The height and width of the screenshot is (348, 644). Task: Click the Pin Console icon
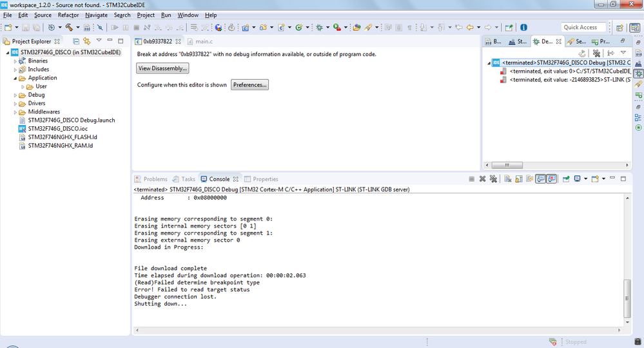(566, 179)
